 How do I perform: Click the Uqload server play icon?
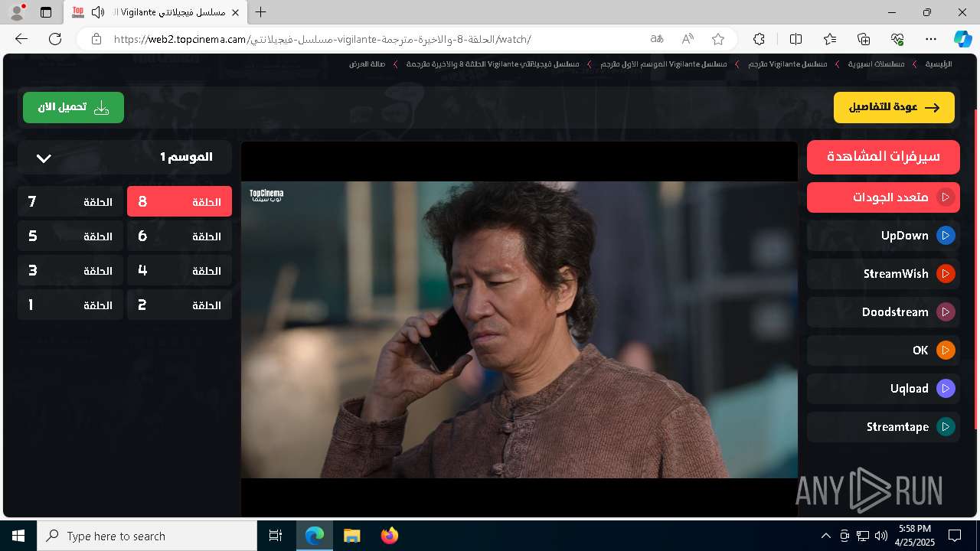[x=946, y=389]
